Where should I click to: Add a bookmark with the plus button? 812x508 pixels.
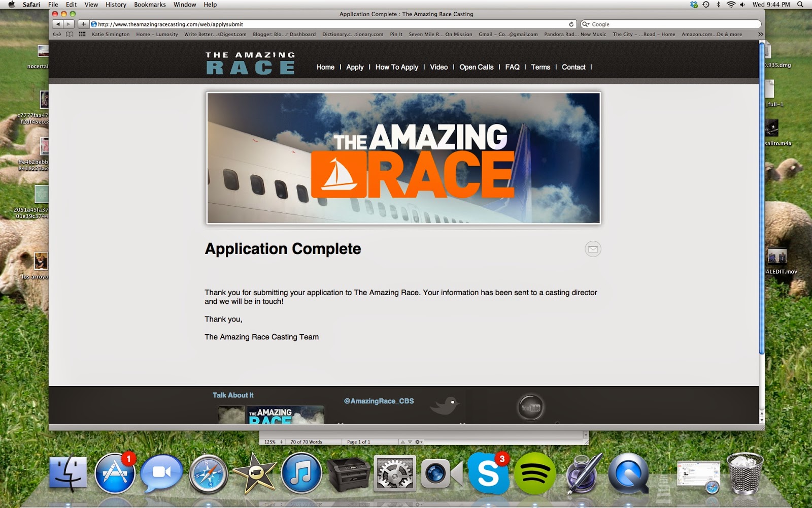coord(83,24)
